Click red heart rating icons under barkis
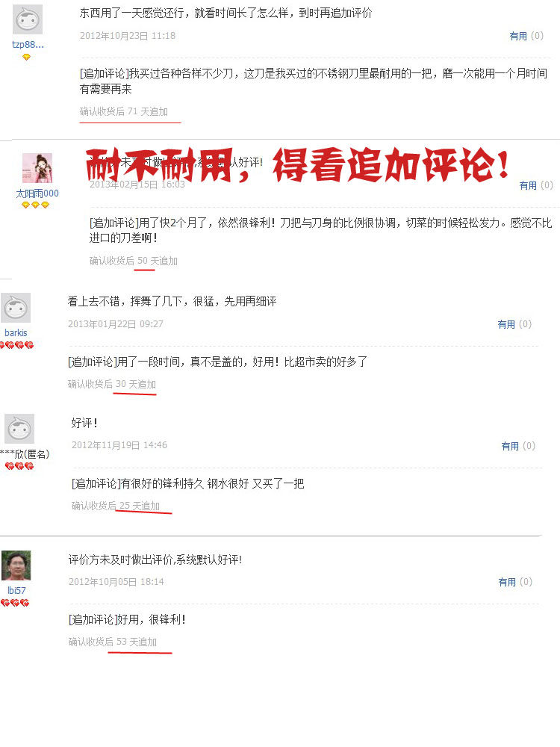The height and width of the screenshot is (747, 560). coord(16,345)
